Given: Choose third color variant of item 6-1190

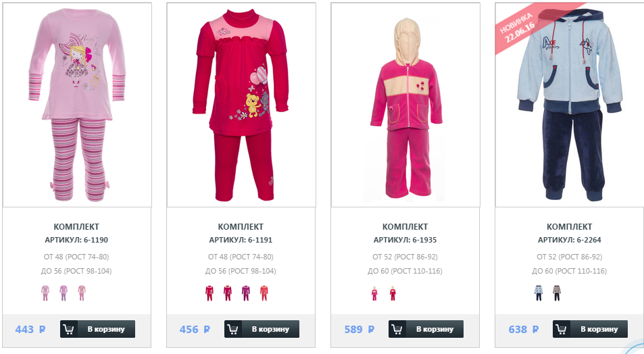Looking at the screenshot, I should tap(82, 293).
